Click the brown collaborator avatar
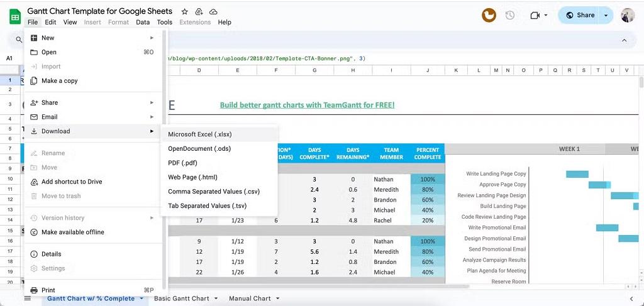Image resolution: width=644 pixels, height=306 pixels. 489,15
